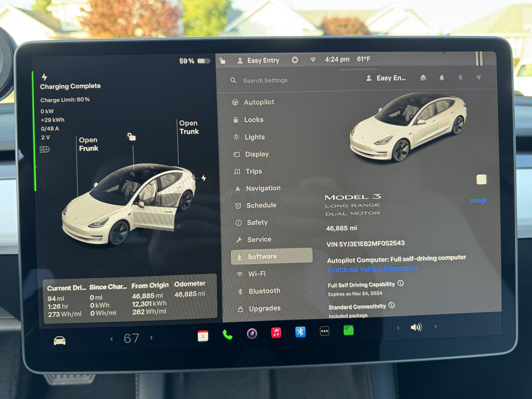The image size is (532, 399).
Task: Show all apps with three-dots icon
Action: (324, 331)
